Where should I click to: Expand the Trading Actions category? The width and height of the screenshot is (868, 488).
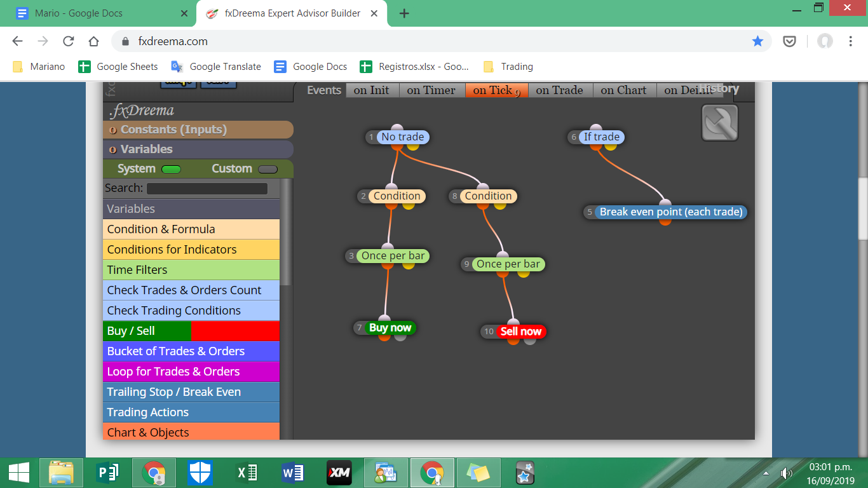click(191, 412)
